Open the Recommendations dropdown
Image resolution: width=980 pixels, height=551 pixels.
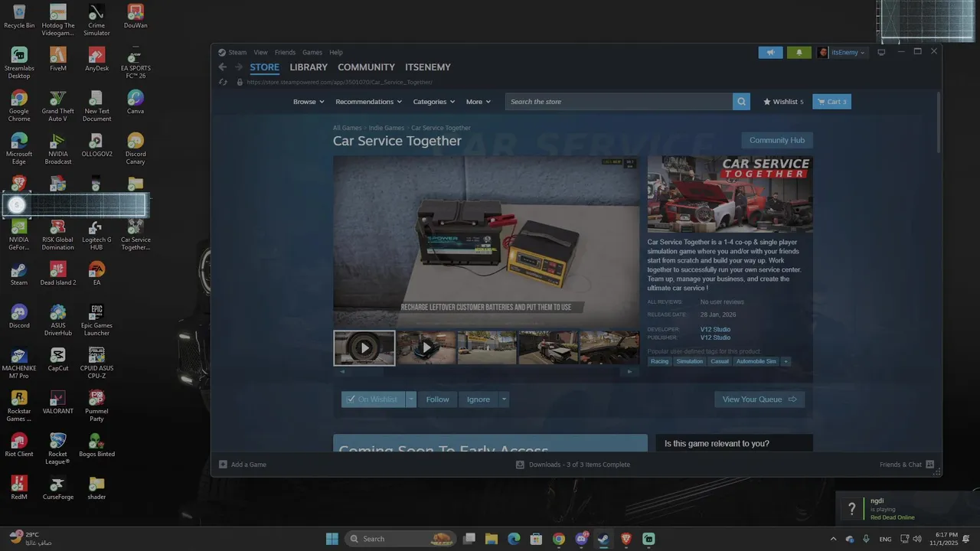tap(368, 102)
